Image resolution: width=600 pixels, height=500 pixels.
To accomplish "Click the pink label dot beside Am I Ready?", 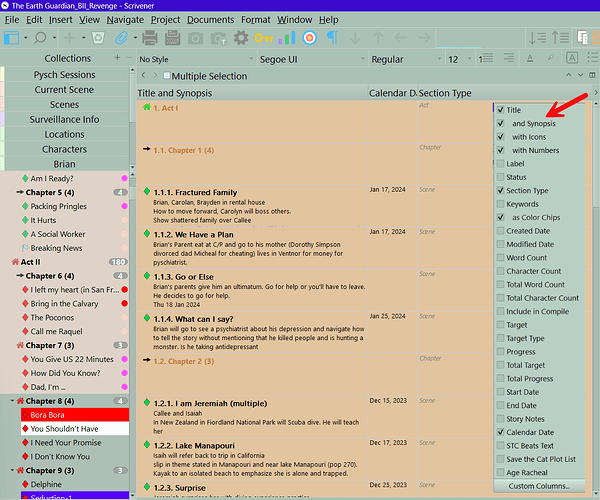I will click(124, 178).
